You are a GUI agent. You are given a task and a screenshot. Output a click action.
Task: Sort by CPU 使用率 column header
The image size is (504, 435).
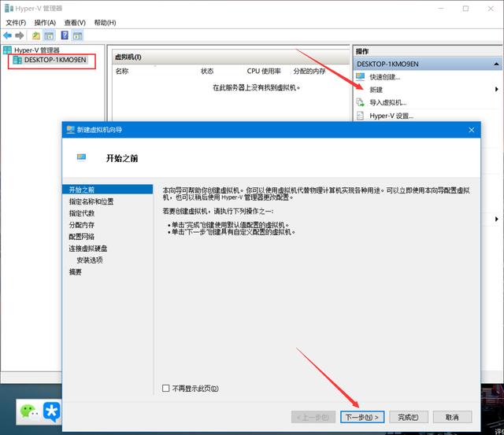click(264, 71)
